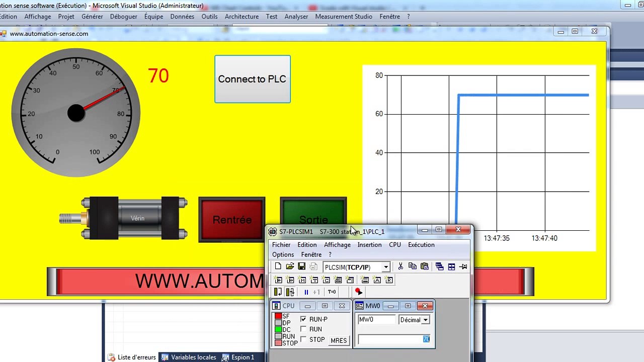The height and width of the screenshot is (362, 644).
Task: Open the Décimal format dropdown for MW0
Action: click(425, 320)
